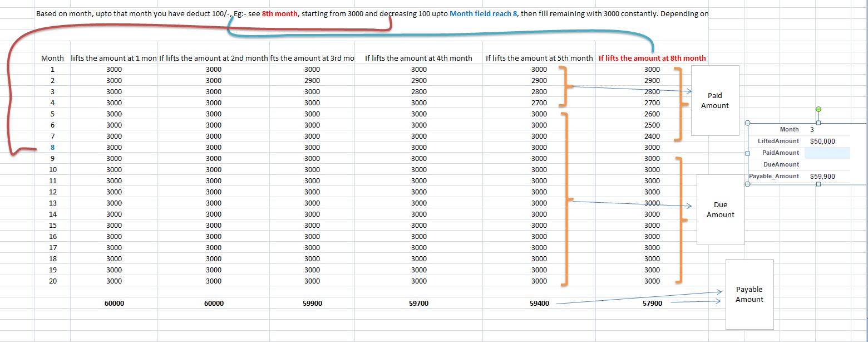Click header 'If lifts the amount at 5th month'

click(539, 58)
